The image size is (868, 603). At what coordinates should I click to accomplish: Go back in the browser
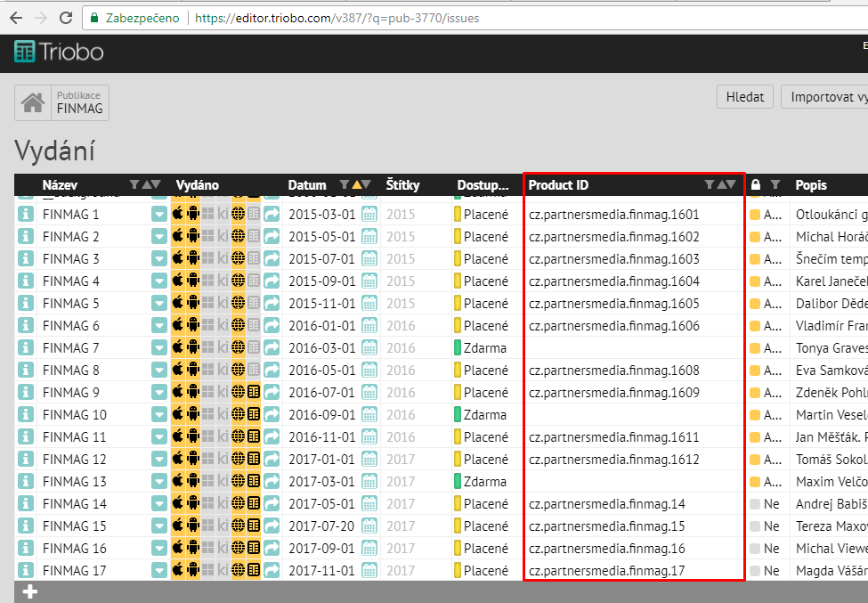click(x=16, y=19)
